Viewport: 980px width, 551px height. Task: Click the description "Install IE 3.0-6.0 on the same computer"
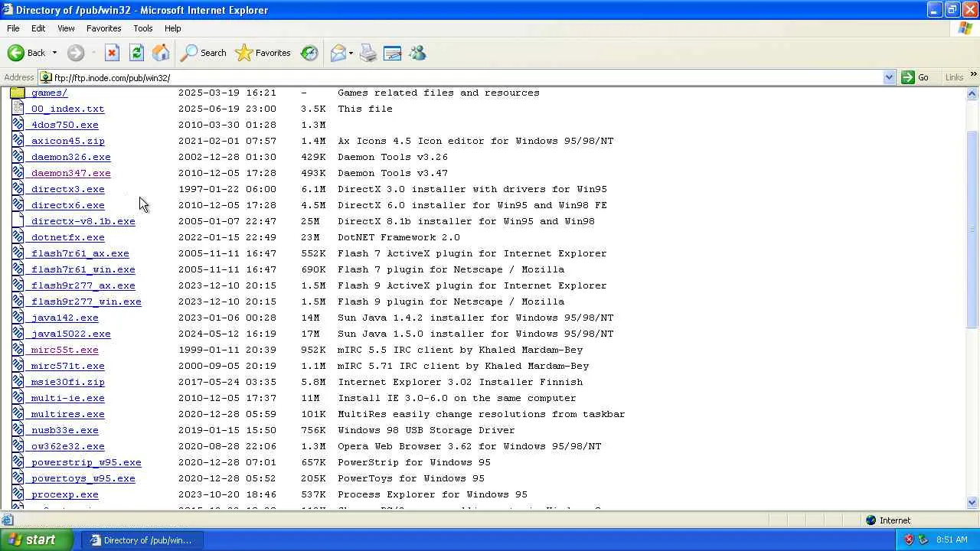[x=457, y=398]
